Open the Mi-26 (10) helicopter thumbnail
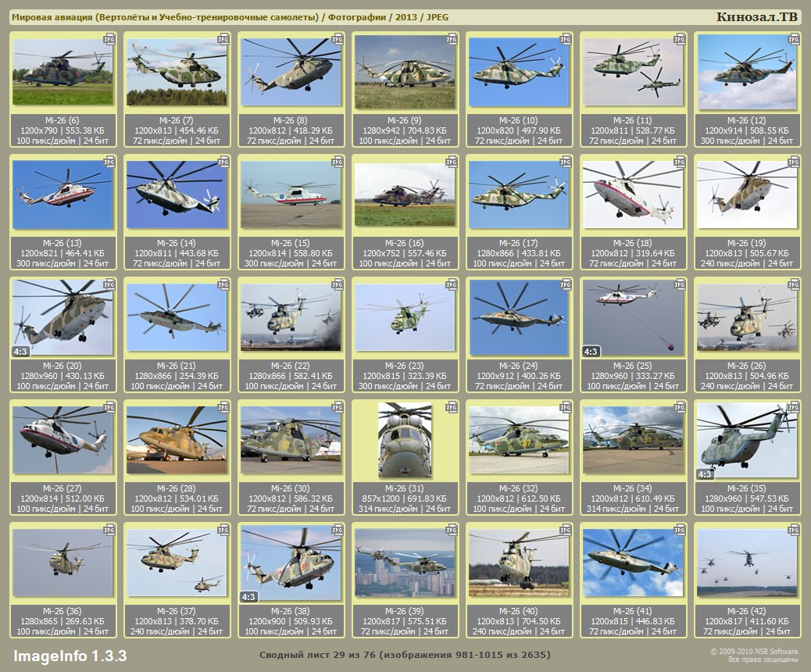Screen dimensions: 811x672 tap(519, 72)
